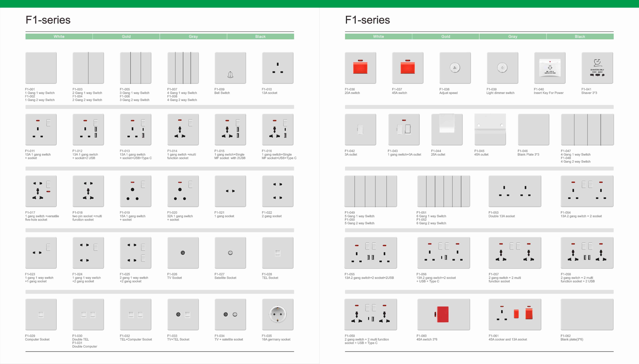Click the F1-007 4 Gang switch image
This screenshot has height=364, width=639.
[183, 68]
